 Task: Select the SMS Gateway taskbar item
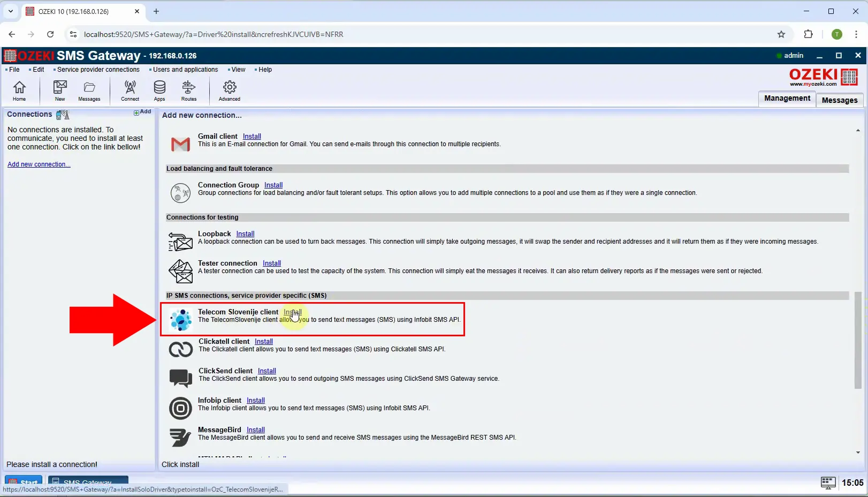(x=88, y=480)
